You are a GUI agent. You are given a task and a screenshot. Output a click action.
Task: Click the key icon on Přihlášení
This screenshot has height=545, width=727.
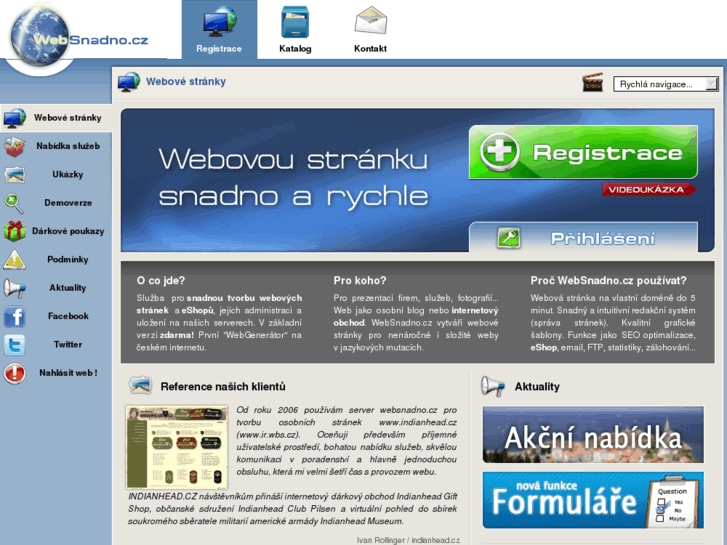coord(509,238)
